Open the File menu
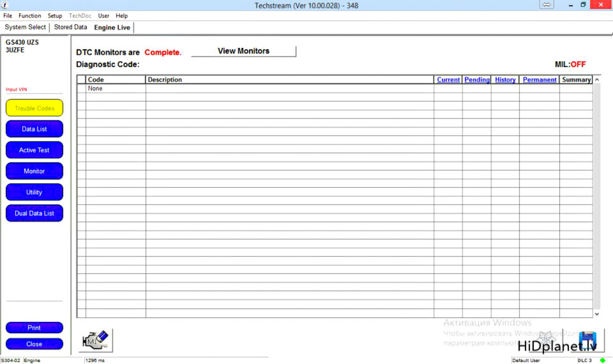This screenshot has height=364, width=613. coord(8,16)
